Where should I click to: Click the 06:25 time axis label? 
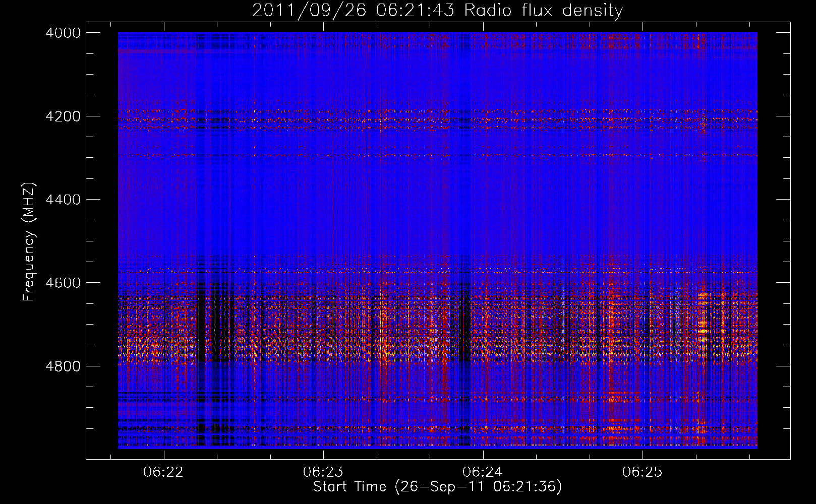(x=642, y=472)
